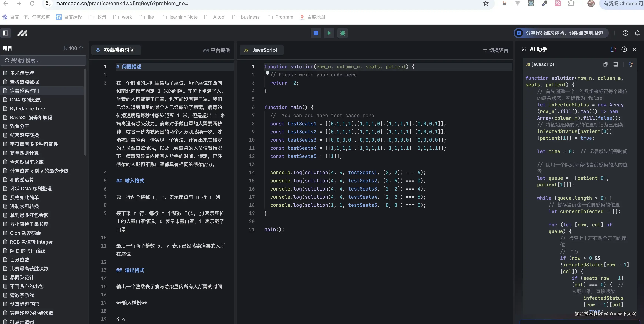
Task: Collapse the 病毒感染时间 problem tab arrow
Action: pyautogui.click(x=98, y=50)
